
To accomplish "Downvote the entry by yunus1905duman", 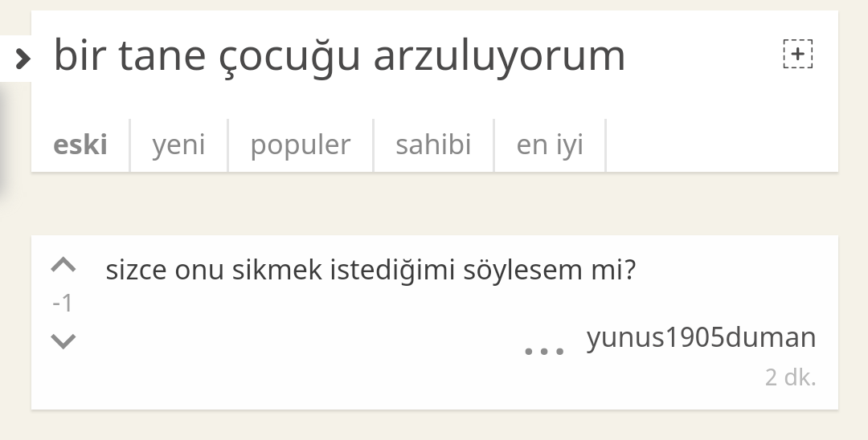I will (63, 341).
